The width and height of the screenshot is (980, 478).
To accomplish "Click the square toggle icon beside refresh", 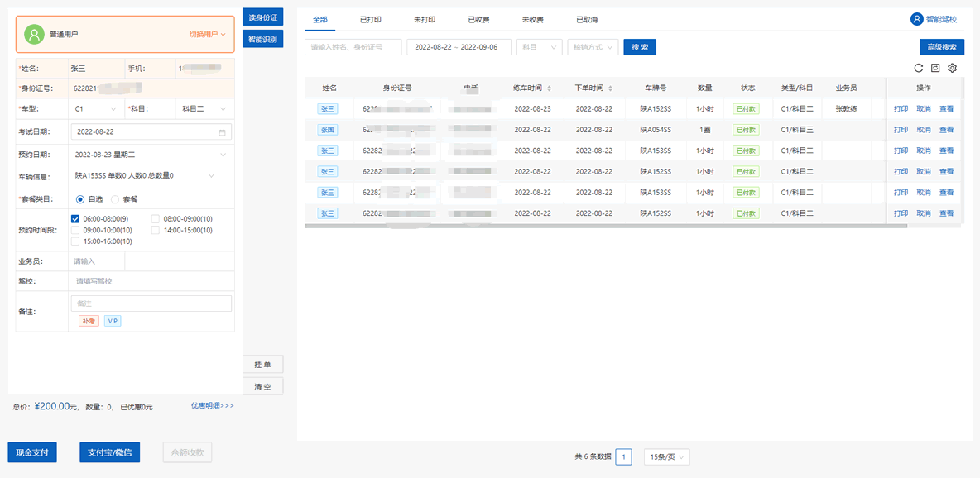I will point(935,68).
